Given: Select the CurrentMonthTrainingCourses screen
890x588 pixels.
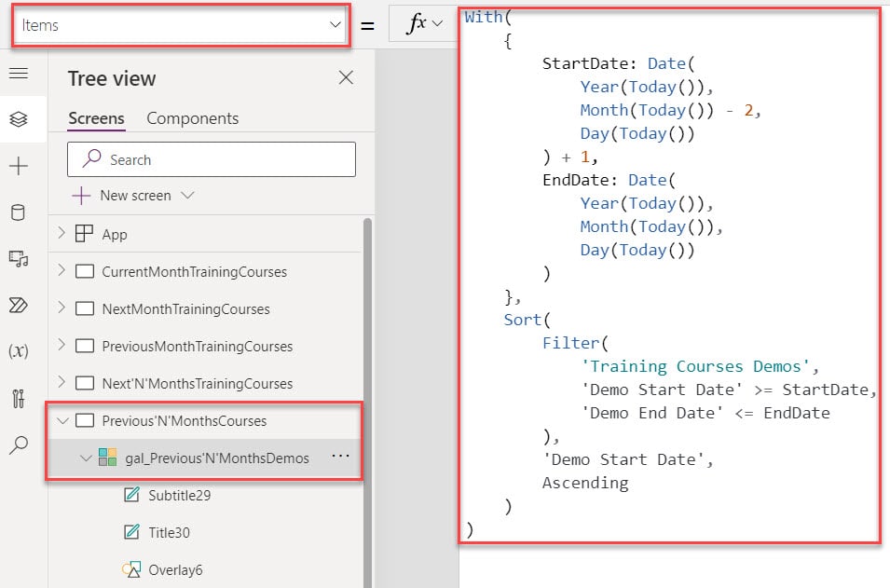Looking at the screenshot, I should coord(194,272).
